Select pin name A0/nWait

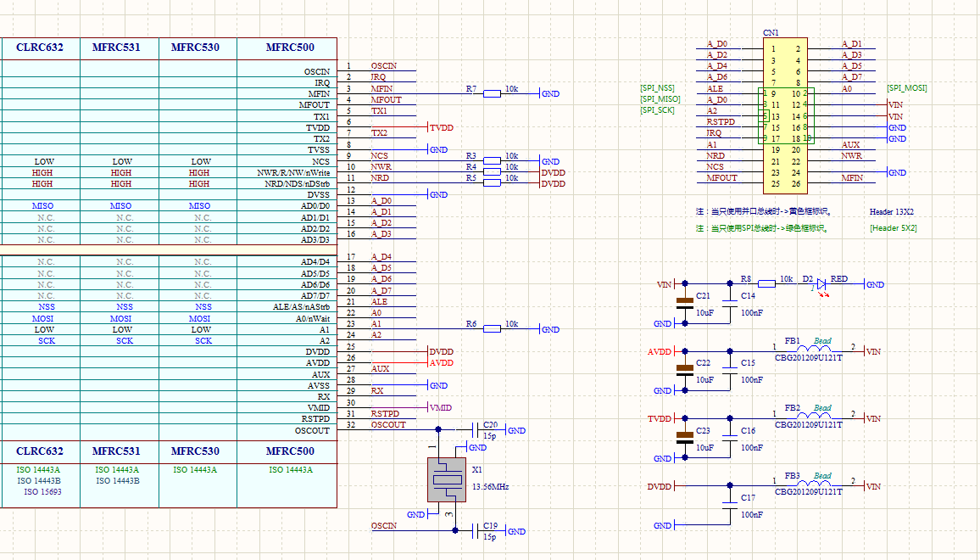click(x=313, y=318)
